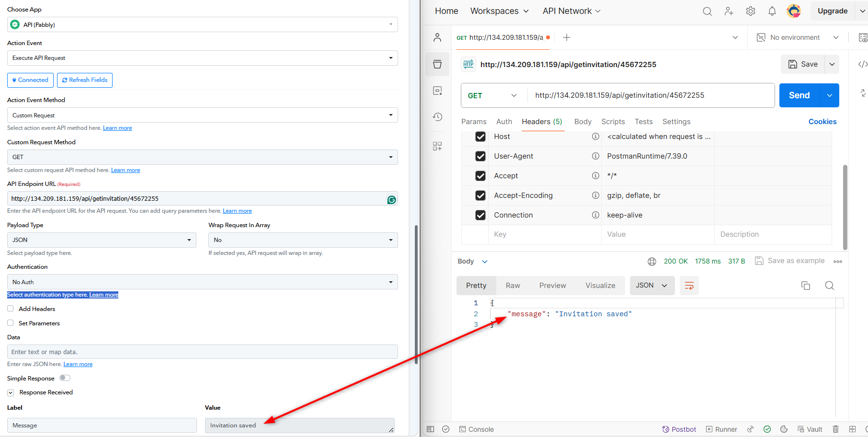The image size is (868, 437).
Task: Click the two-pane layout icon in status bar
Action: [852, 429]
